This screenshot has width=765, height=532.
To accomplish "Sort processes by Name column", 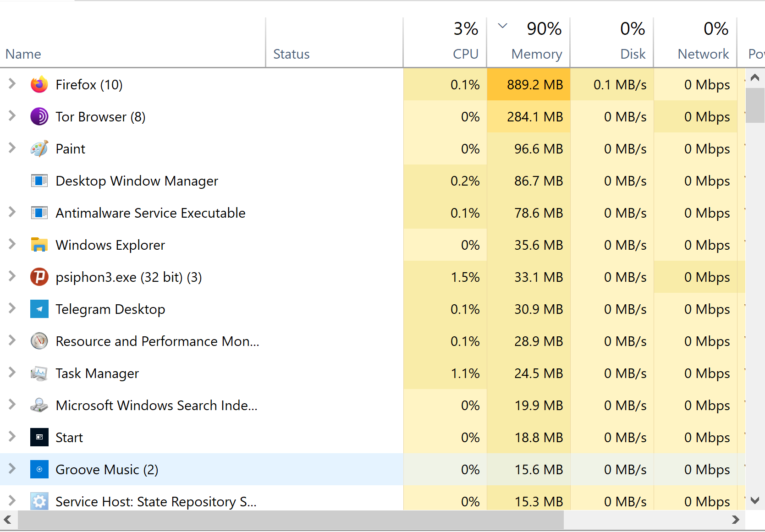I will click(132, 42).
